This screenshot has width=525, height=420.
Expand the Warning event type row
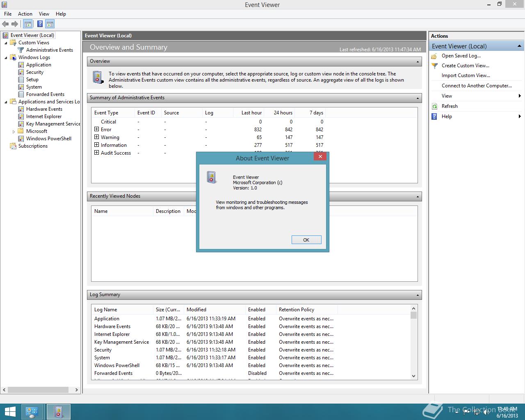click(97, 137)
